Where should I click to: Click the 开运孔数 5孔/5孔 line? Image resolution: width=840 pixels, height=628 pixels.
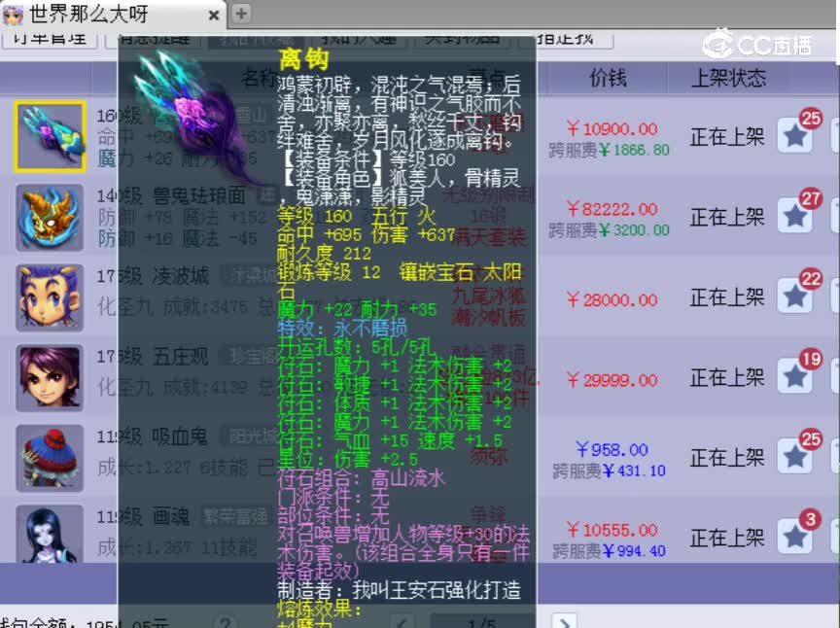point(356,347)
